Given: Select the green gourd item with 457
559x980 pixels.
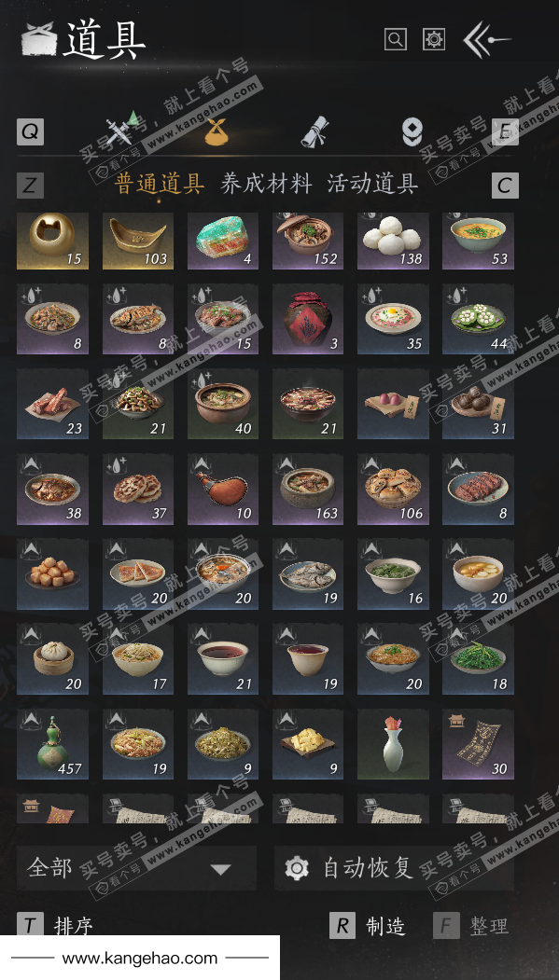Looking at the screenshot, I should click(52, 744).
